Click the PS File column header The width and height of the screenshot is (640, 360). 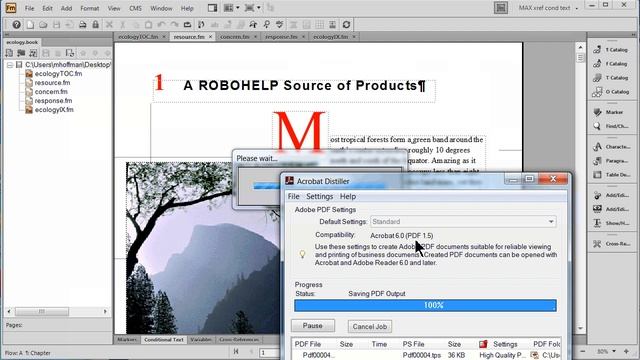click(x=413, y=344)
